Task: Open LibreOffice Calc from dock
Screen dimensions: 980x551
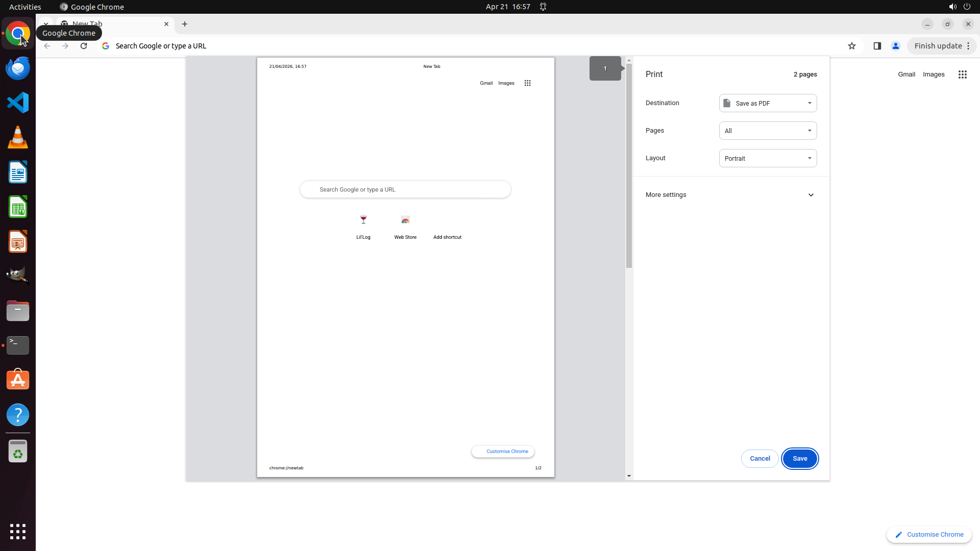Action: coord(18,207)
